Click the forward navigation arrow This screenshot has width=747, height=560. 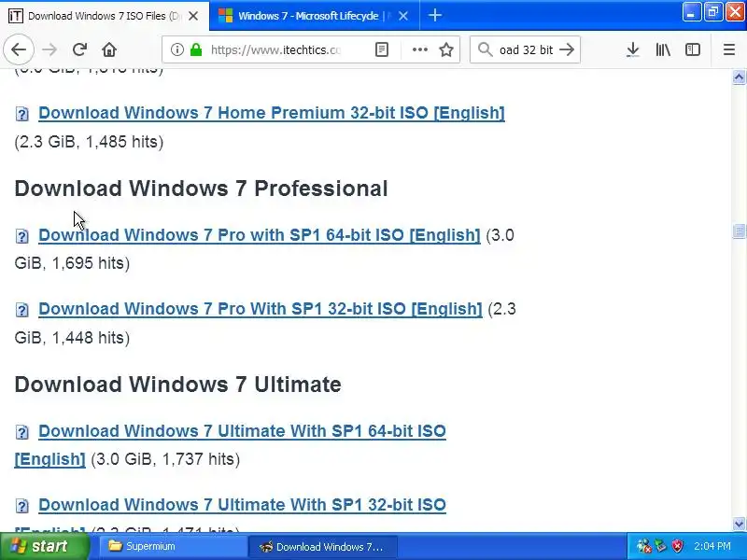(x=49, y=49)
